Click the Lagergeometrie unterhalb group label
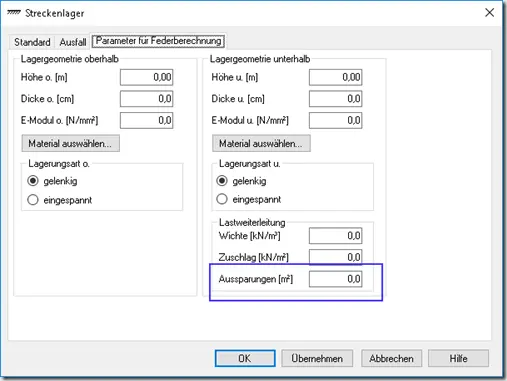 pyautogui.click(x=260, y=59)
